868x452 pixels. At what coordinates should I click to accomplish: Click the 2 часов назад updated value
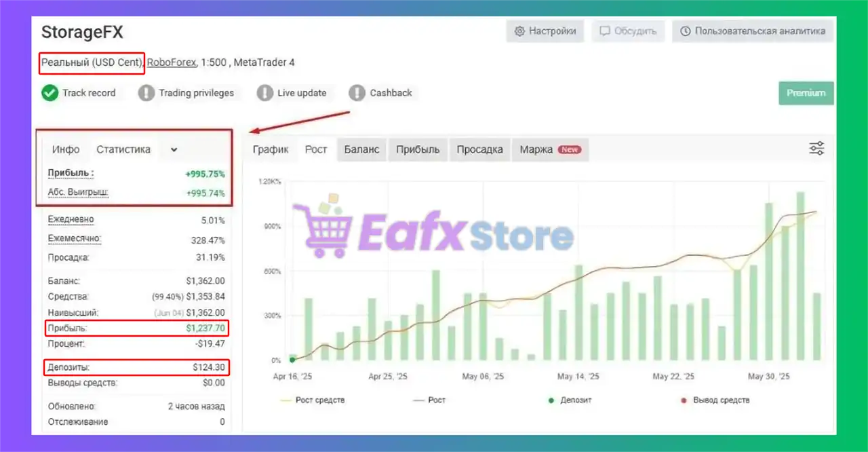(197, 407)
